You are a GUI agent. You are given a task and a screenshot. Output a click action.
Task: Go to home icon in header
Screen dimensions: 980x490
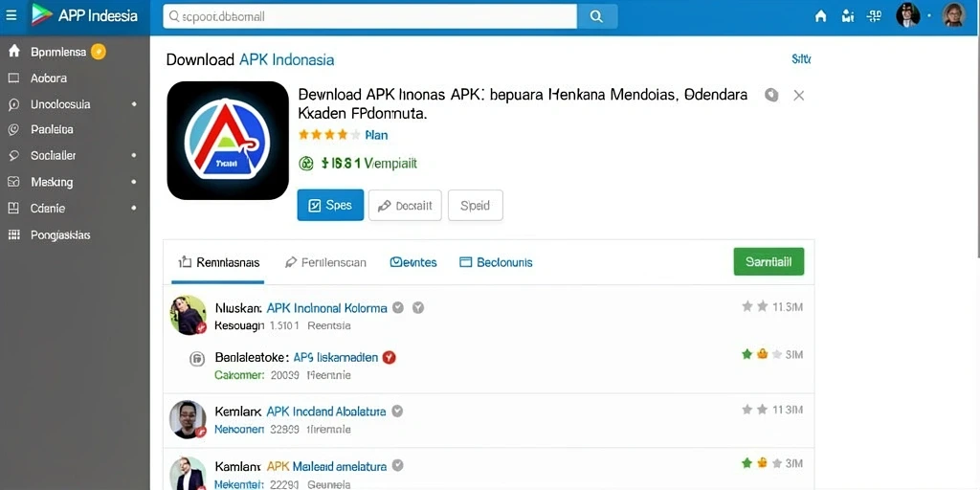pyautogui.click(x=820, y=16)
